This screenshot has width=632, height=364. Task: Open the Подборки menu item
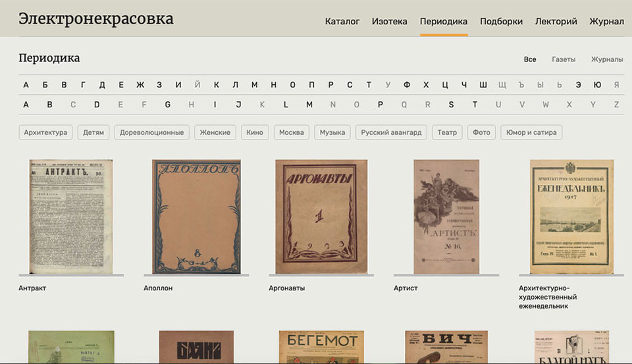[501, 21]
